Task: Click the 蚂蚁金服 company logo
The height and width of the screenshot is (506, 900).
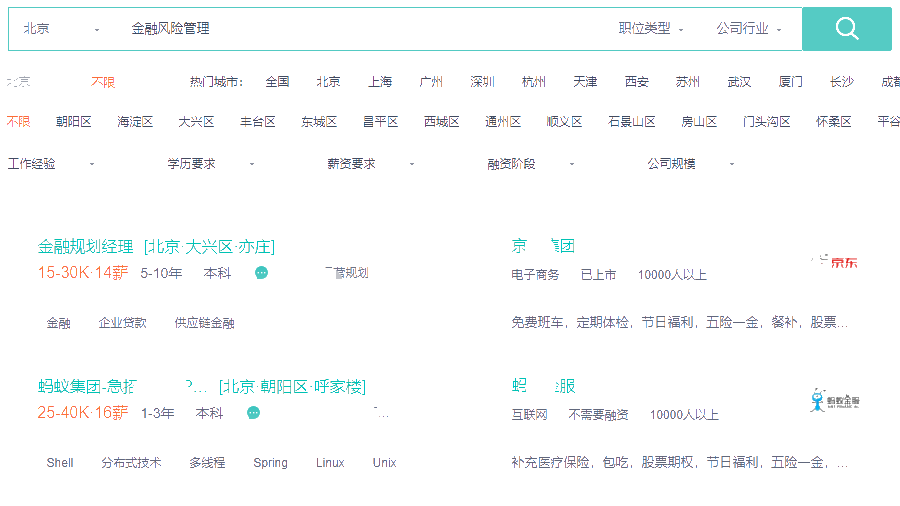Action: click(835, 400)
